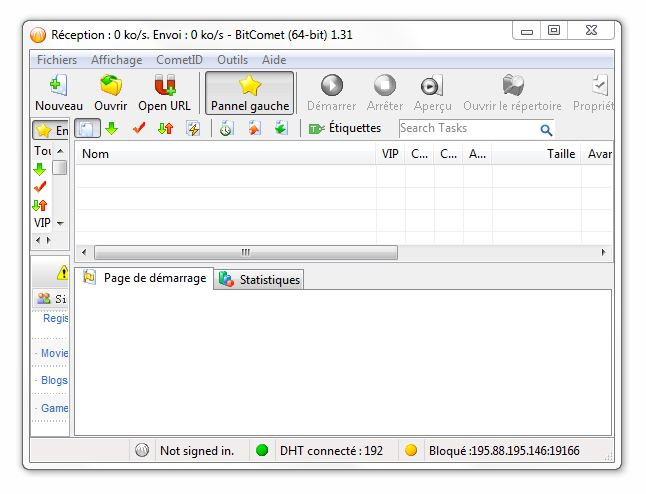
Task: Click the Bloqué :195.88.195.146:19166 status text
Action: 504,451
